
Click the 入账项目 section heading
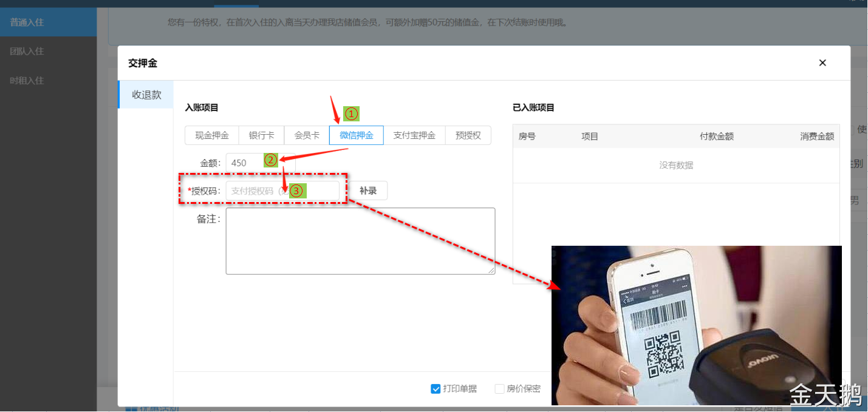tap(202, 107)
